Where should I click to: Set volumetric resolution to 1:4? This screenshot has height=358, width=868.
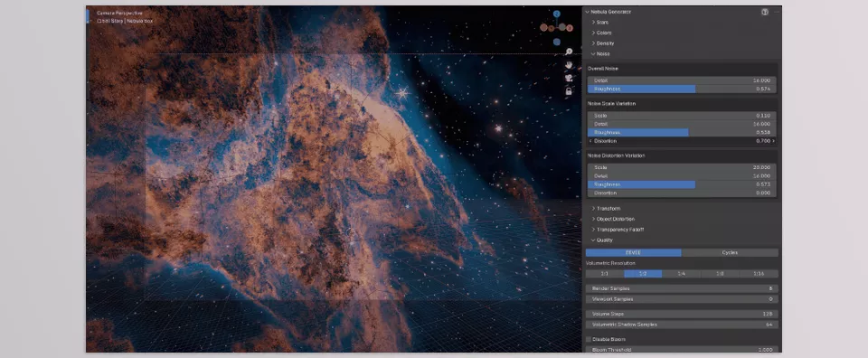[682, 274]
